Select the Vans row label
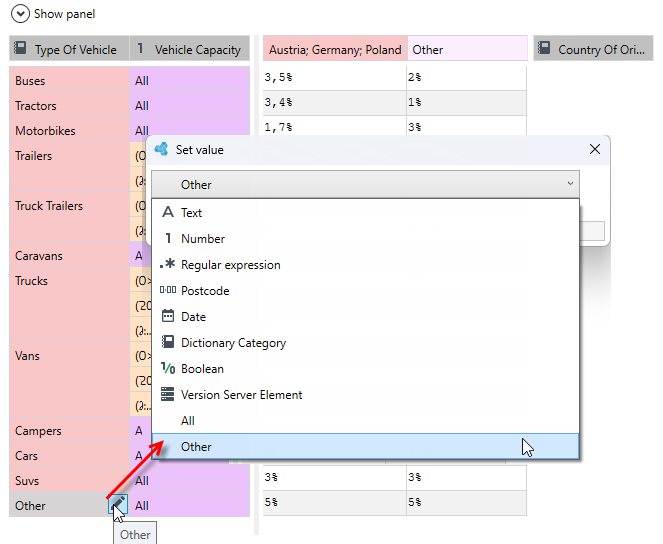Viewport: 663px width, 544px height. [27, 355]
